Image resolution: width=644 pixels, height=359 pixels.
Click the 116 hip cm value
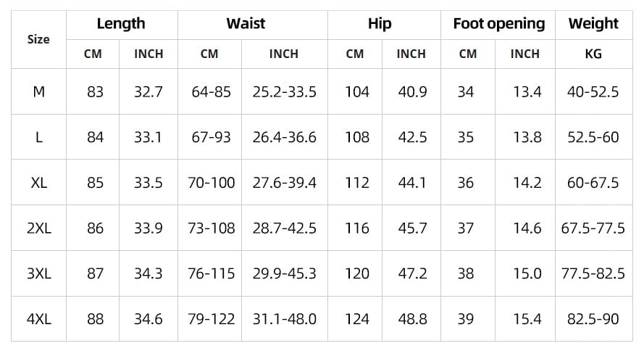[357, 228]
